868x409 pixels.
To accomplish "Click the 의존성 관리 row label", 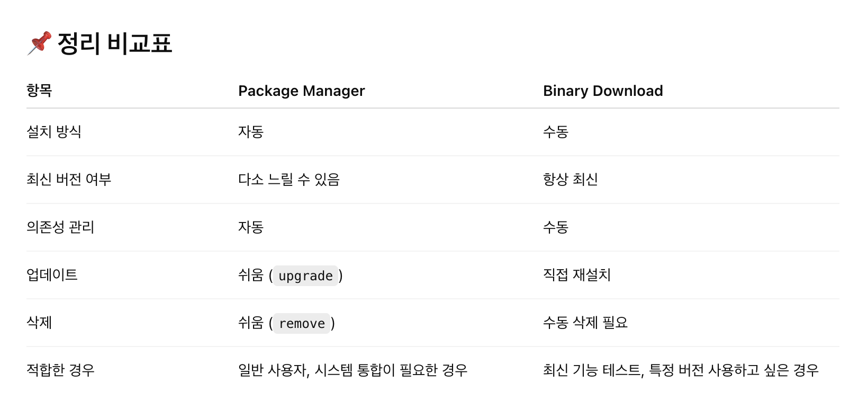I will tap(60, 227).
